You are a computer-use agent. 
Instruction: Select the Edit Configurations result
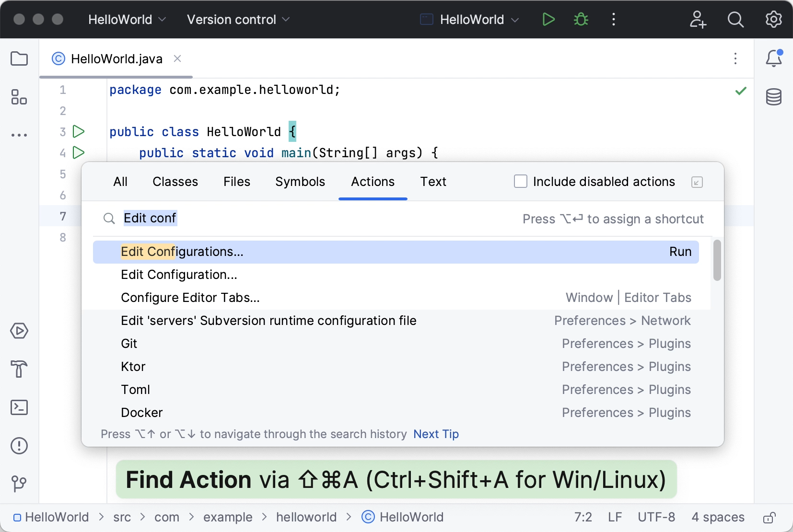coord(182,251)
